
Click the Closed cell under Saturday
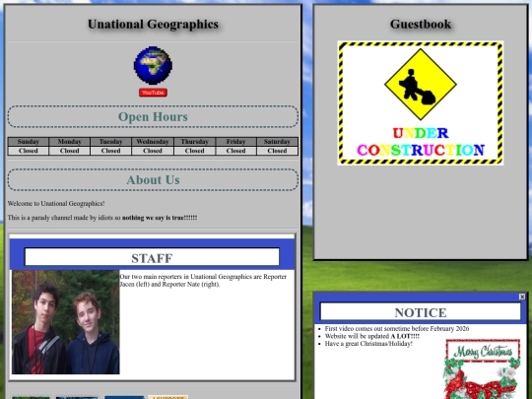(x=277, y=151)
